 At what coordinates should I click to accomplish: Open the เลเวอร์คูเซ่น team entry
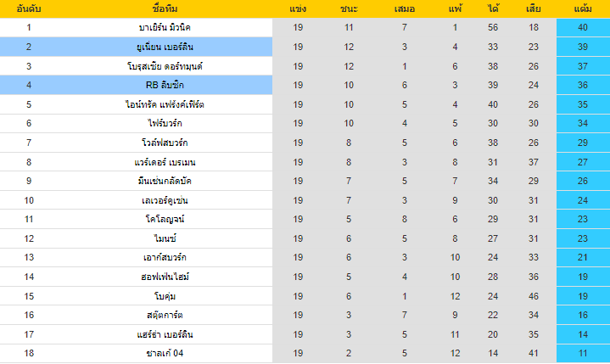point(165,200)
